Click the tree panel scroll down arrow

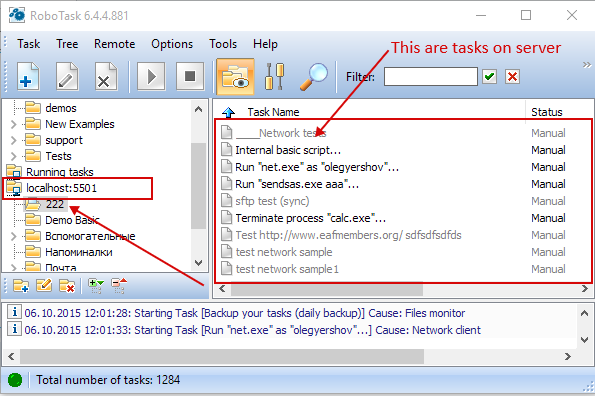[198, 262]
